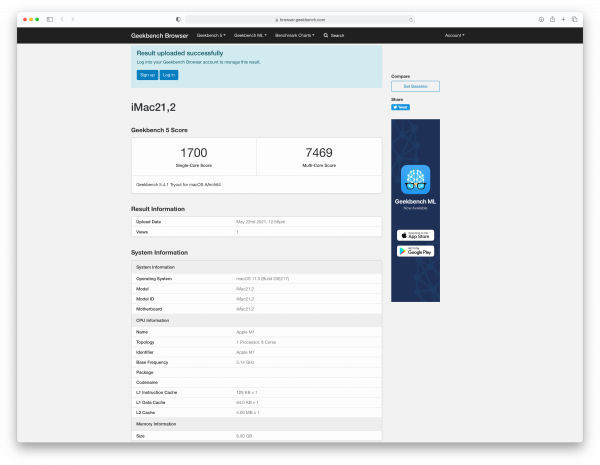The image size is (600, 465).
Task: Click the Memory Size row value
Action: coord(244,436)
